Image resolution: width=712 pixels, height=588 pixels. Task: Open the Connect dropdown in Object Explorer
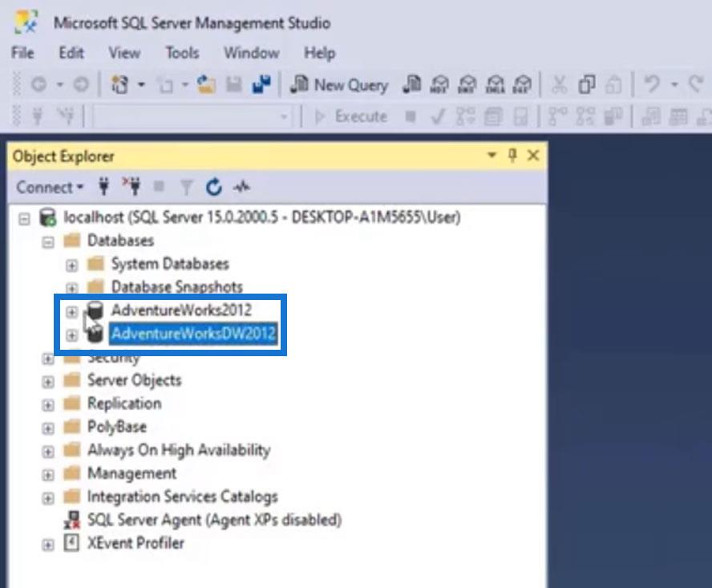[x=50, y=187]
